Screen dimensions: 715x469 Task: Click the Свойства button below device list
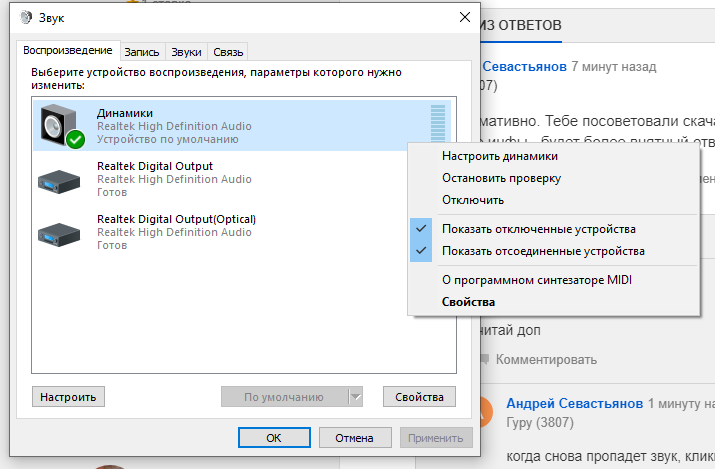[x=419, y=397]
